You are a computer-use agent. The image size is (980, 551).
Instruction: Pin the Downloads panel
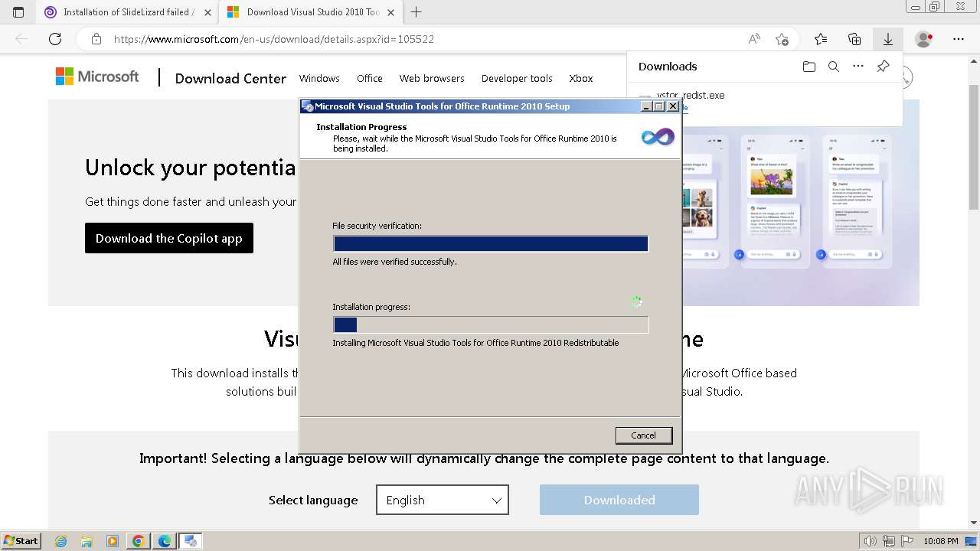[883, 67]
